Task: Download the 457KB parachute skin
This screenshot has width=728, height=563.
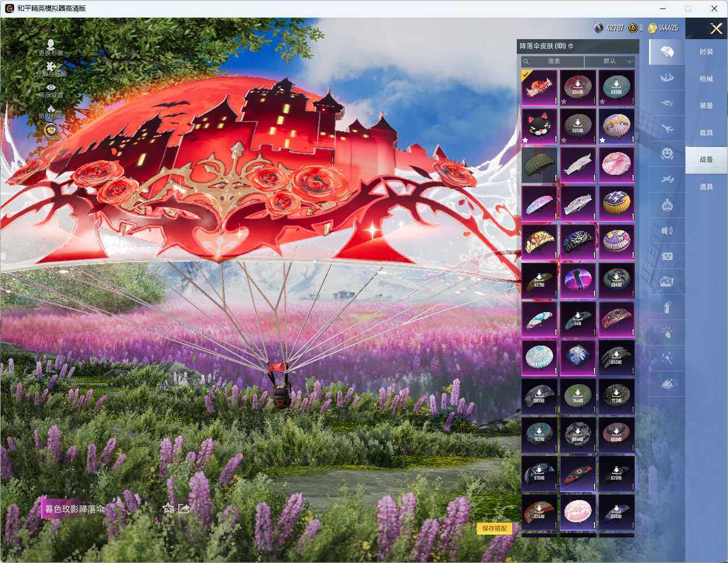Action: [x=539, y=280]
